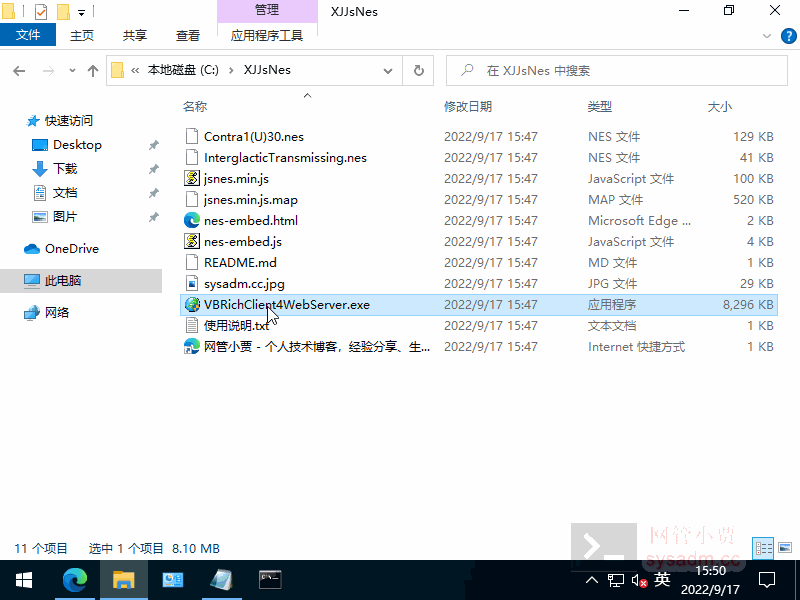Click the network tray icon
This screenshot has height=600, width=800.
tap(616, 580)
